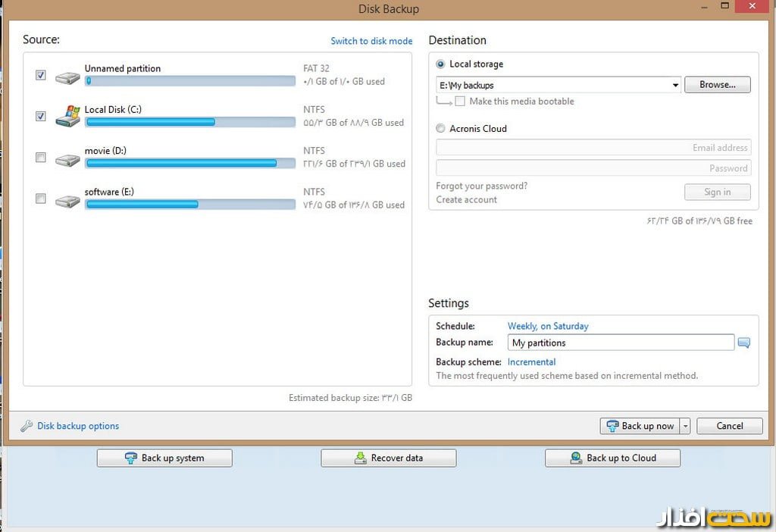Click the Backup name text field
This screenshot has height=532, width=776.
(621, 343)
